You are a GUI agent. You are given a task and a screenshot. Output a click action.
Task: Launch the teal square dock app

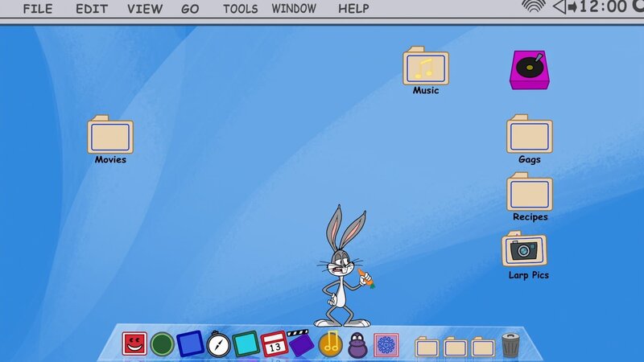tap(246, 343)
